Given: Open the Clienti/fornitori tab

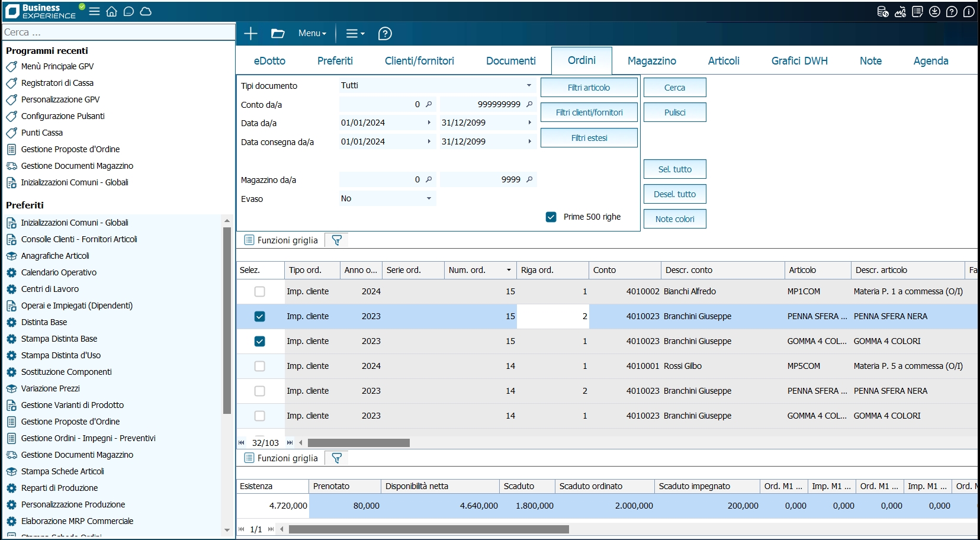Looking at the screenshot, I should pyautogui.click(x=419, y=61).
